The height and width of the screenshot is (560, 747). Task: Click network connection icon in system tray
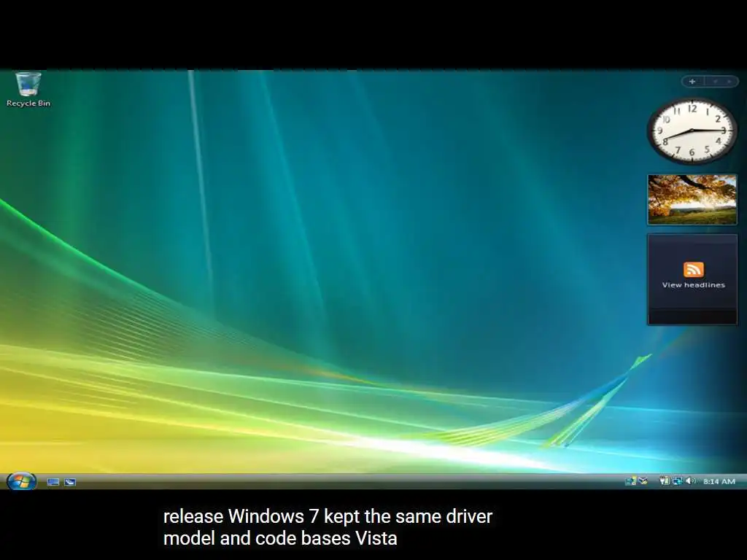click(677, 481)
